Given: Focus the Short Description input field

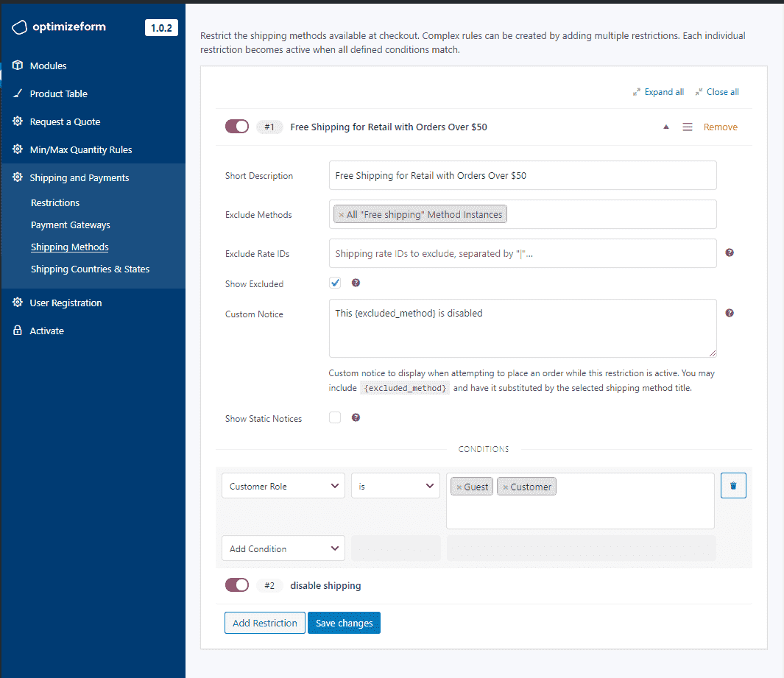Looking at the screenshot, I should [523, 175].
